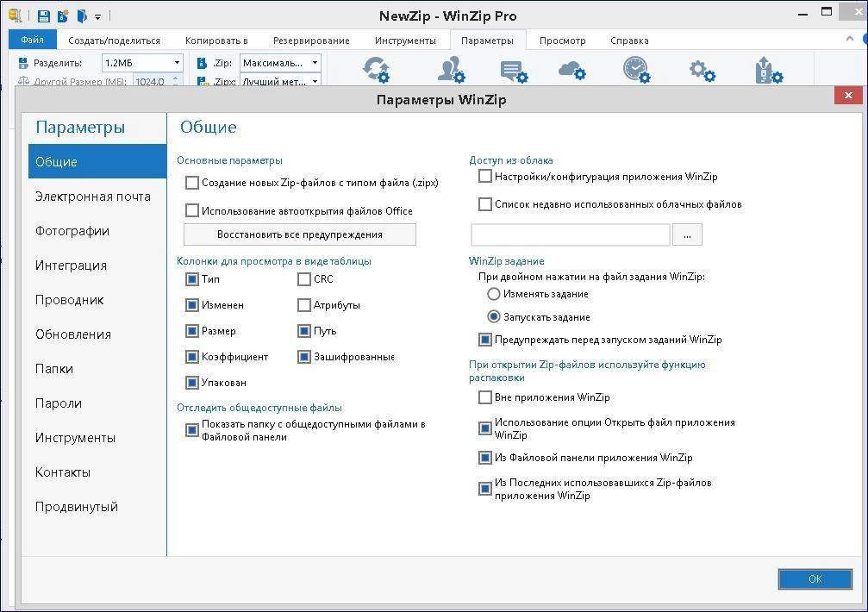Select Интеграция in the settings sidebar

click(x=97, y=265)
